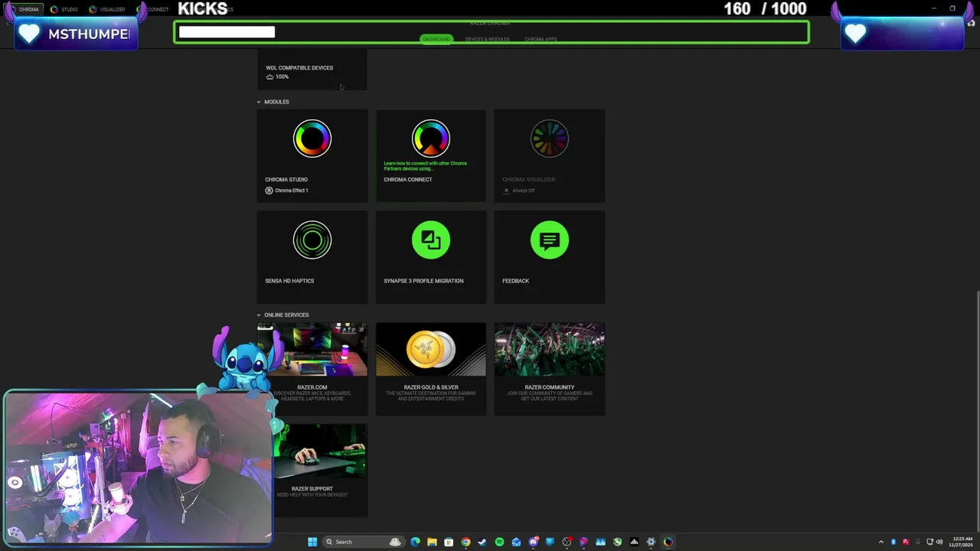This screenshot has height=551, width=980.
Task: Open Microsoft Store from taskbar
Action: coord(449,542)
